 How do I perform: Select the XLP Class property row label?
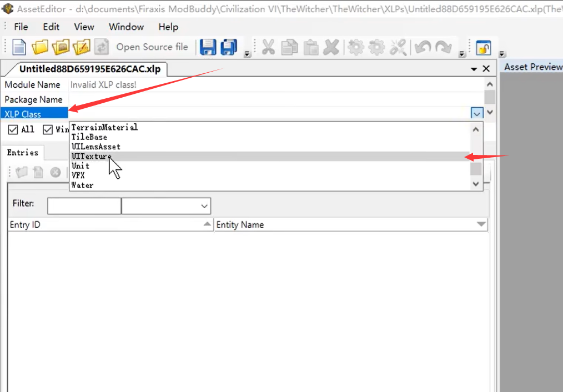click(34, 114)
